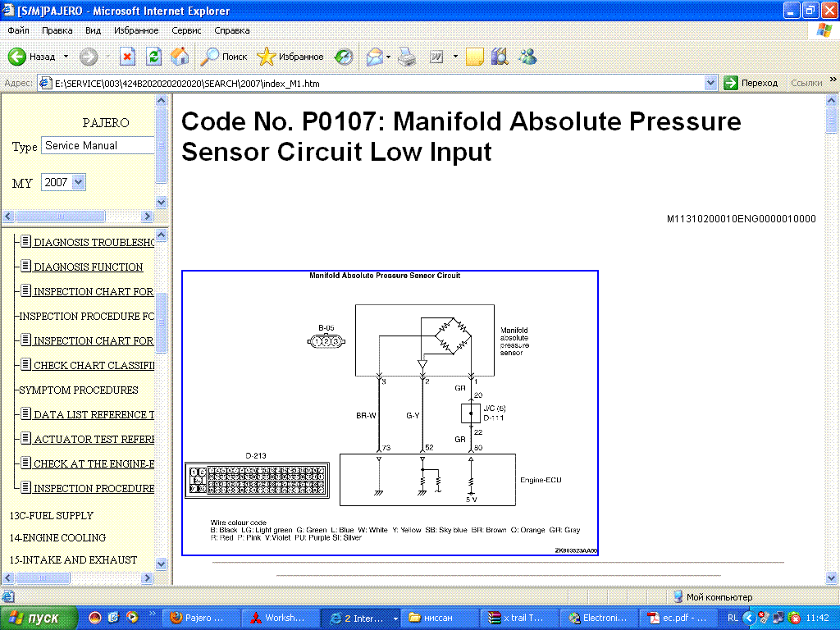
Task: Open the Сервис menu
Action: (186, 30)
